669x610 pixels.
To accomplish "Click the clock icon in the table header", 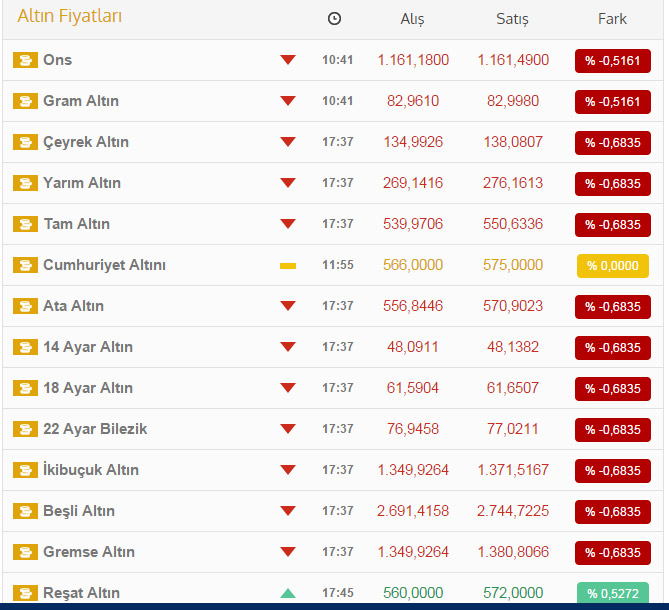I will 334,18.
